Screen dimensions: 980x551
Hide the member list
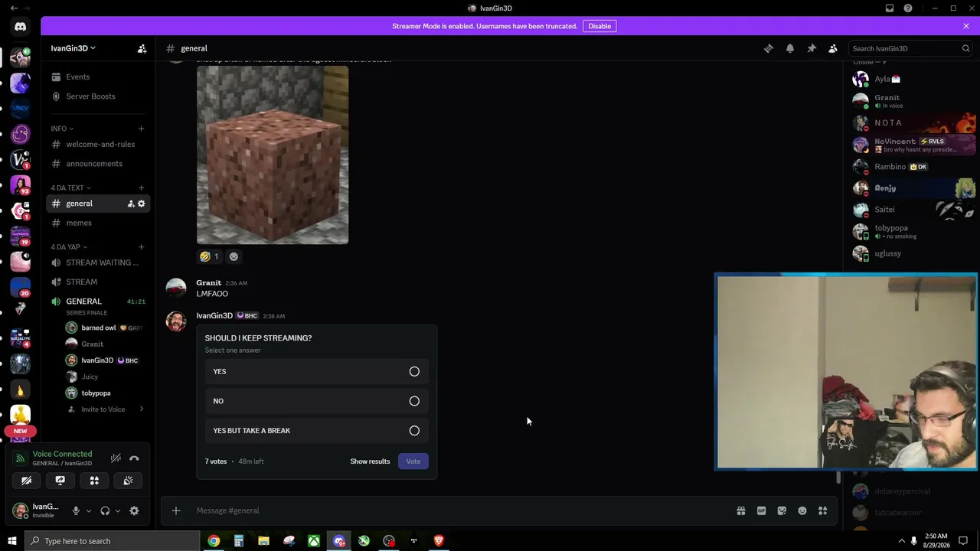[x=833, y=48]
